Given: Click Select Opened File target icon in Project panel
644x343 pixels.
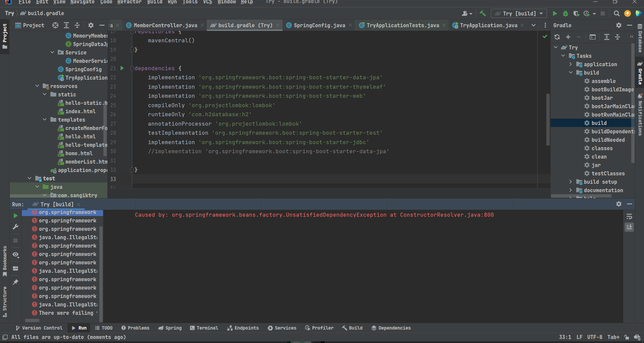Looking at the screenshot, I should click(55, 25).
